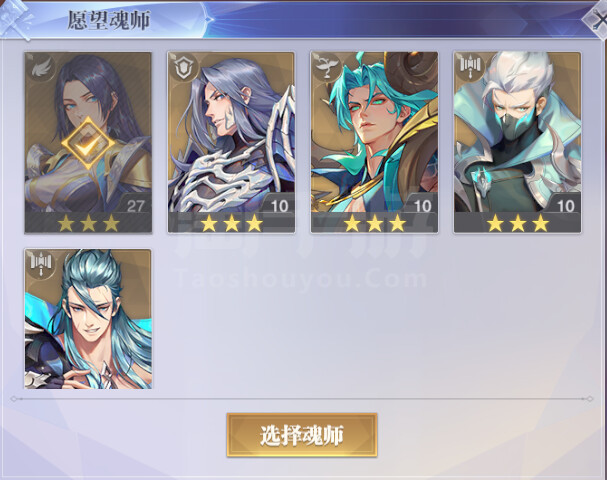Click the level 27 badge on the first card
This screenshot has width=607, height=480.
(x=135, y=206)
